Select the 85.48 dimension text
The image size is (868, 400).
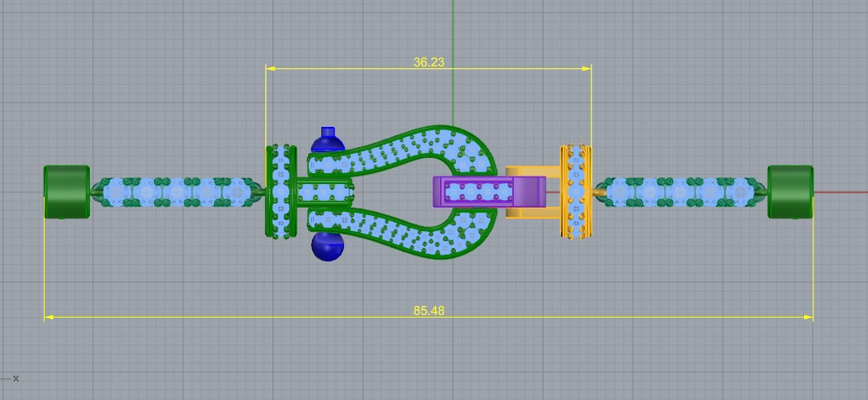[x=428, y=311]
